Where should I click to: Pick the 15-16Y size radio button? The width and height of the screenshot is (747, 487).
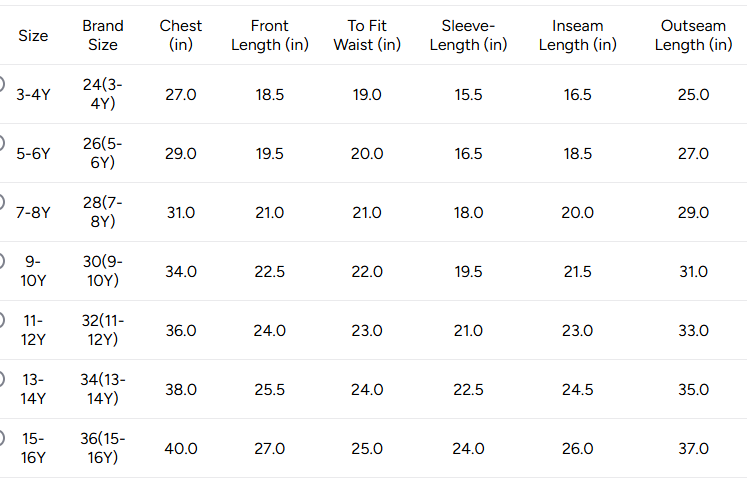pos(1,438)
